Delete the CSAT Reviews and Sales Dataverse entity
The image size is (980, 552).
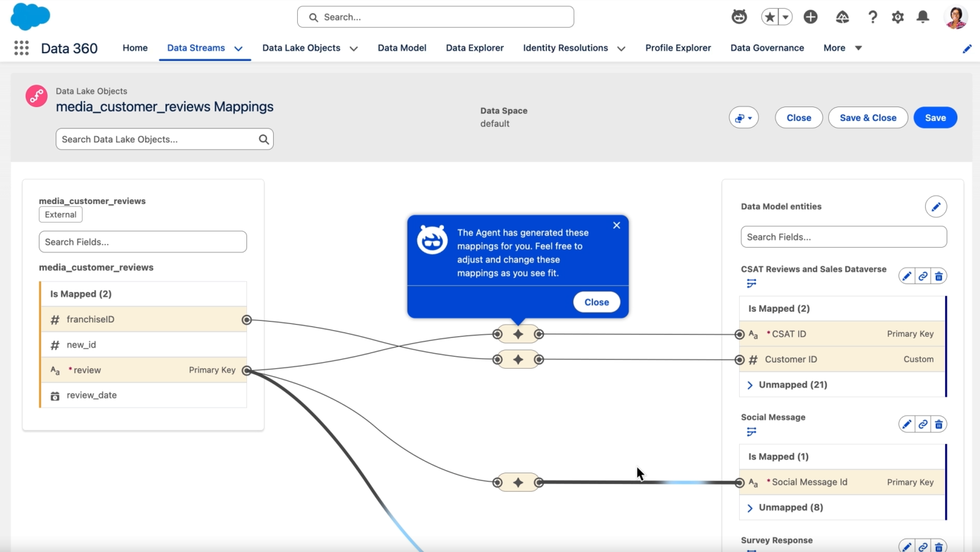[939, 276]
